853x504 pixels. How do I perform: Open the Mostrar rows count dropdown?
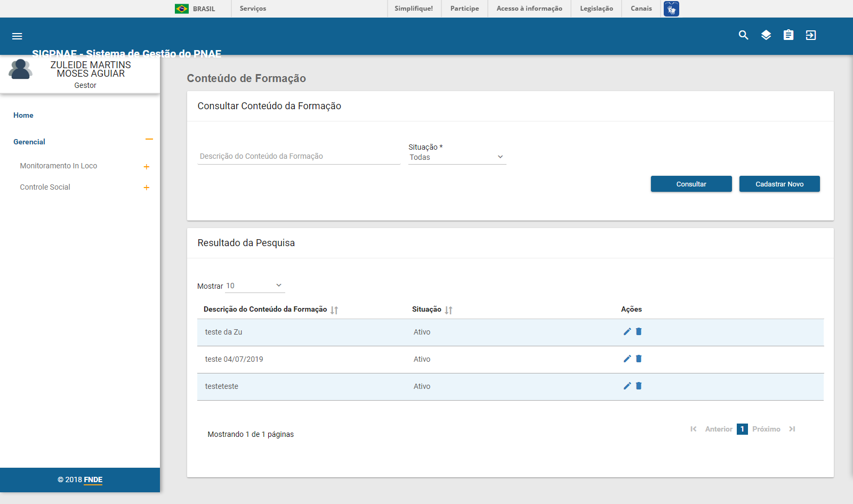click(x=255, y=286)
